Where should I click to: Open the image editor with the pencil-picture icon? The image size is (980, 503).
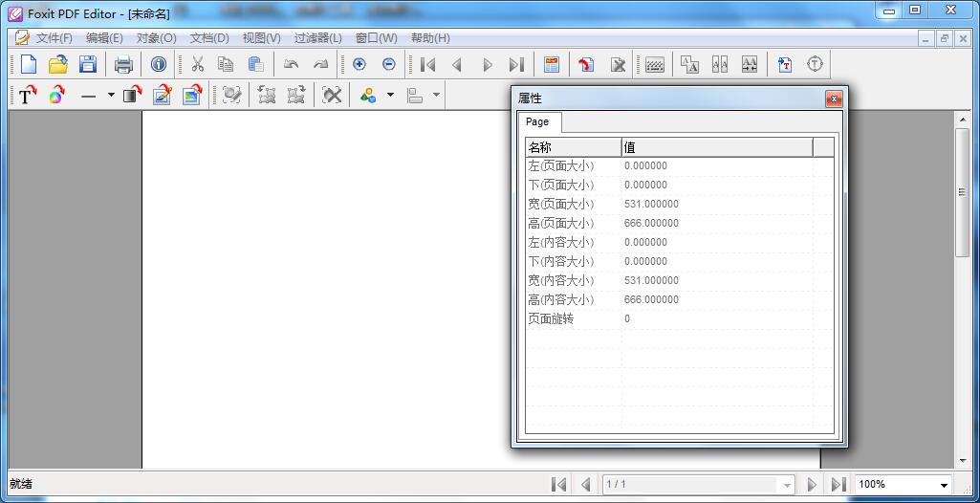coord(162,96)
